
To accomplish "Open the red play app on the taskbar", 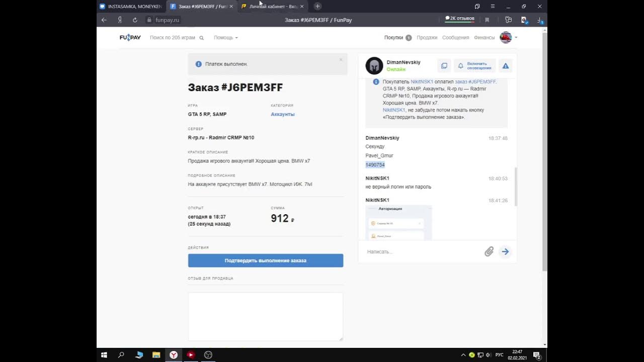I will point(191,355).
